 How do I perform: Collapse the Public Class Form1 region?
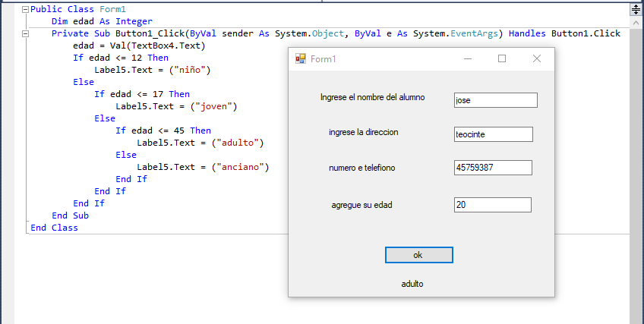[26, 9]
